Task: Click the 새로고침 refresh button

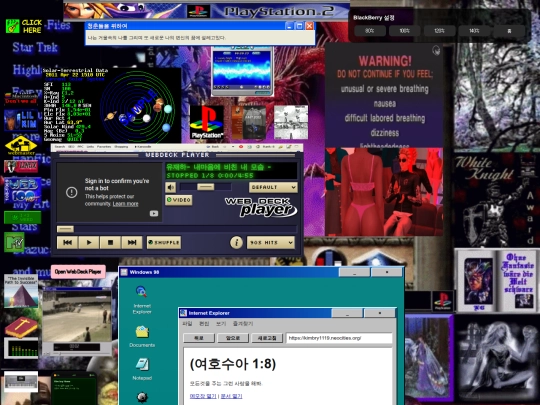Action: click(x=267, y=338)
